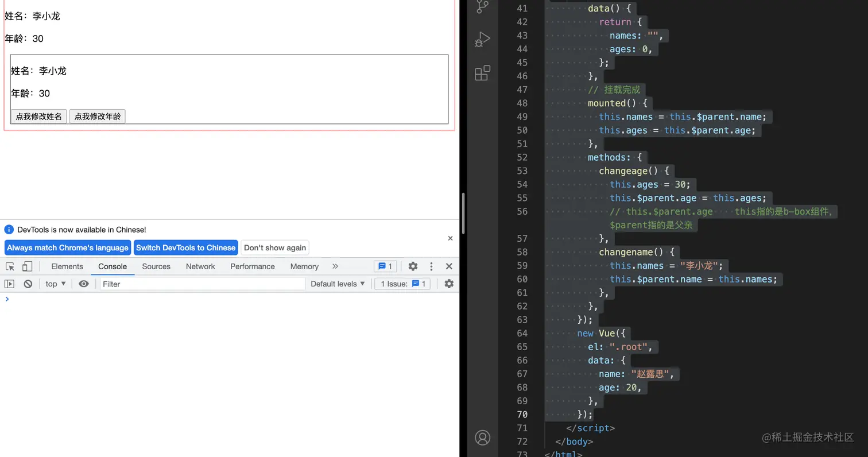
Task: Open the '1 Issue' button in console toolbar
Action: 402,284
